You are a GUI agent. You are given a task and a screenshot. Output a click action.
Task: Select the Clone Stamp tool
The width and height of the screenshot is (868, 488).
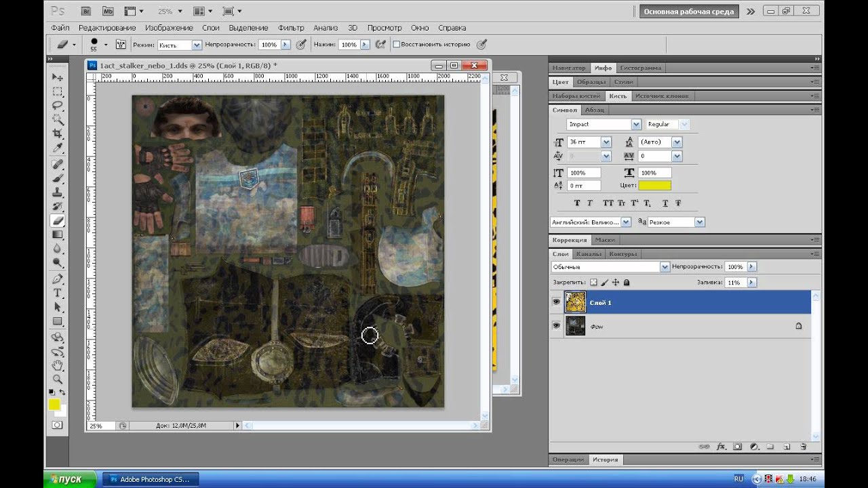[58, 192]
